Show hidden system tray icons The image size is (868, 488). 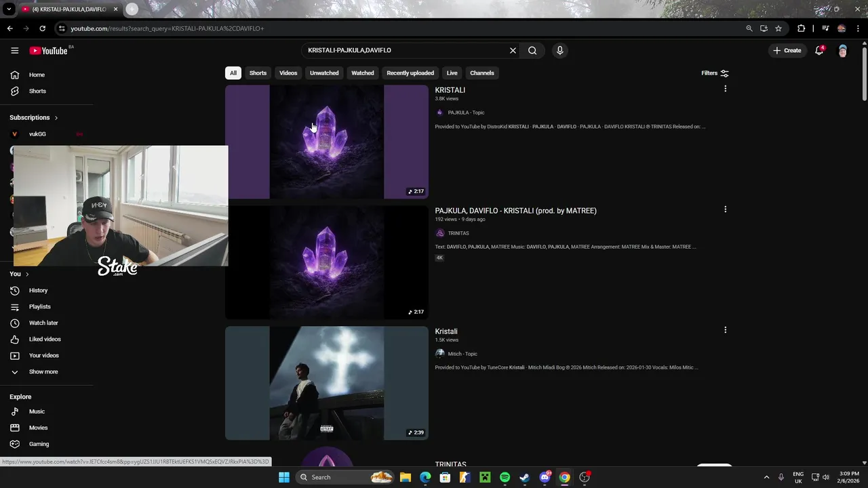tap(766, 477)
